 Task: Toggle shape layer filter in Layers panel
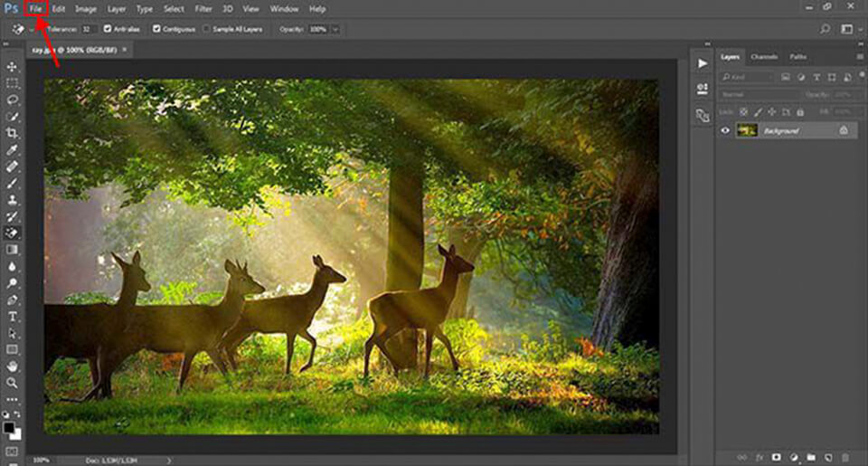point(832,77)
